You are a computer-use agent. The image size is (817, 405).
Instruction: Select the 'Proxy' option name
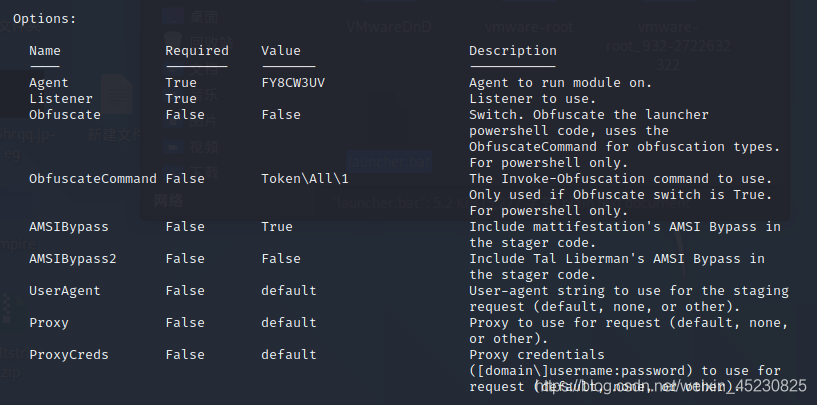[48, 323]
